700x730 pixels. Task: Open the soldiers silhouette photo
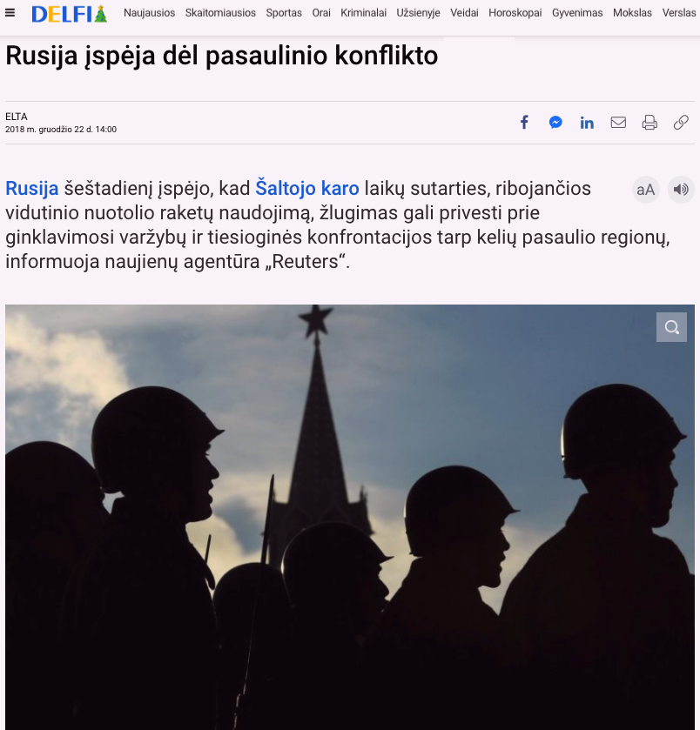coord(350,517)
